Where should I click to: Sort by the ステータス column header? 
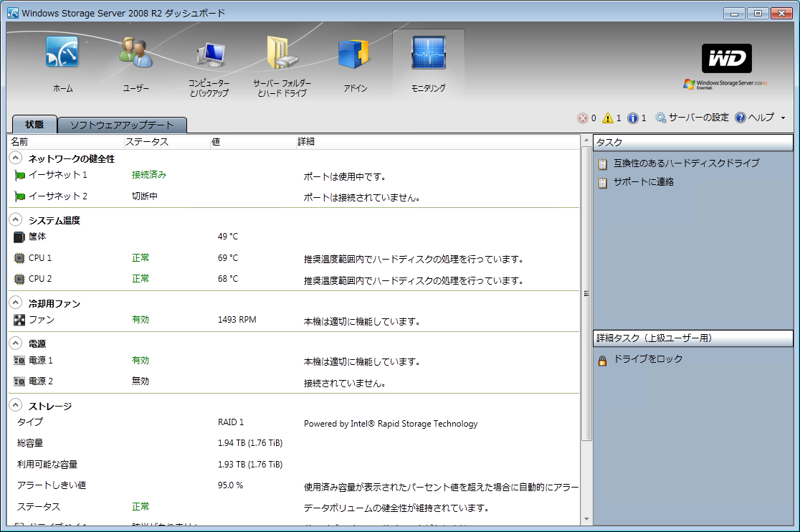(x=167, y=142)
